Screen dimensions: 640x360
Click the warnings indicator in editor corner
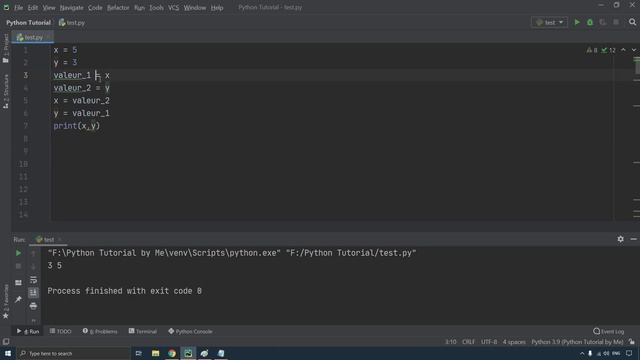click(x=592, y=50)
